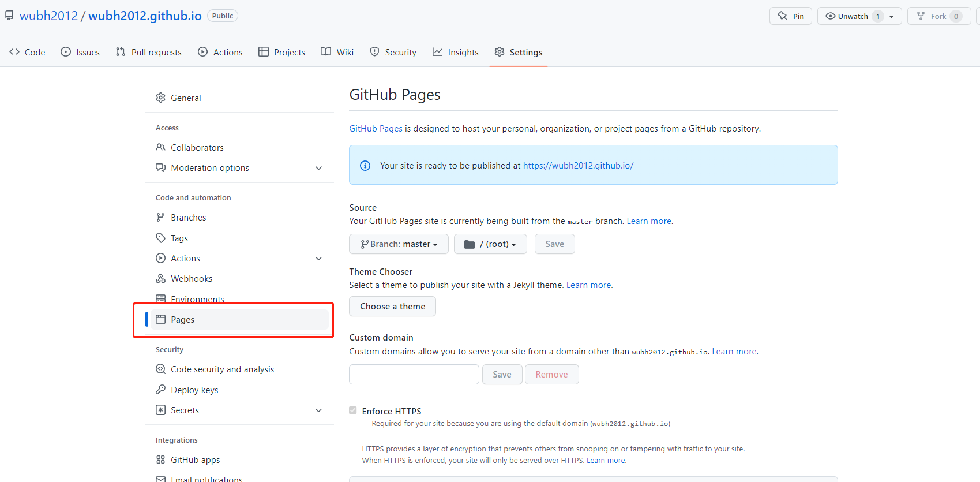
Task: Switch to the Insights tab
Action: click(456, 53)
